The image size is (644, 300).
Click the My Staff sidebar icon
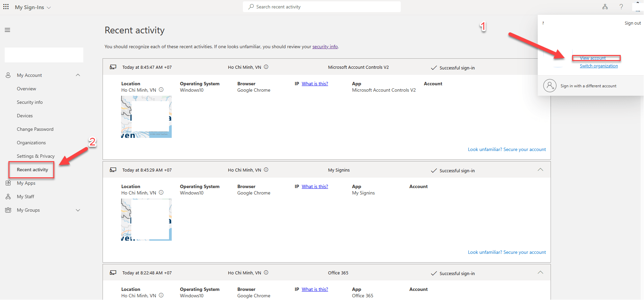tap(8, 197)
